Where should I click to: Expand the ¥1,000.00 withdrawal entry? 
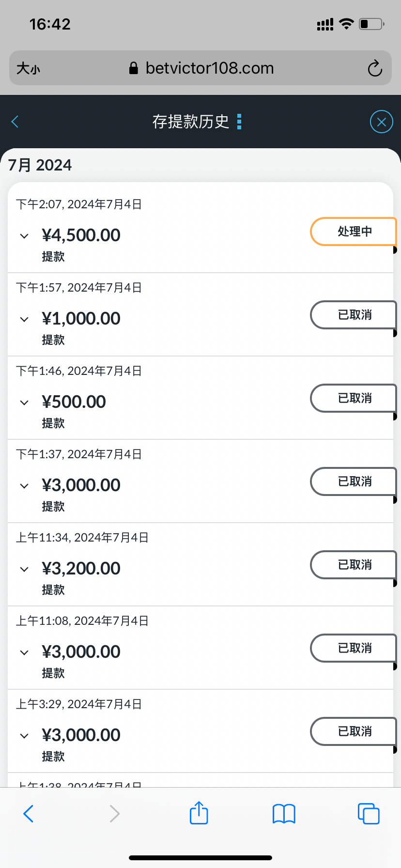click(x=24, y=319)
